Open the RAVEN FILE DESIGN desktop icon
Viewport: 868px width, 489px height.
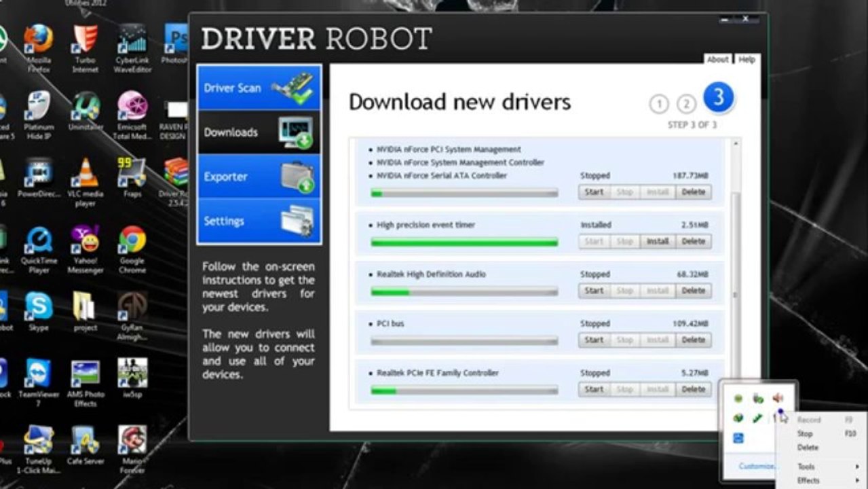176,118
